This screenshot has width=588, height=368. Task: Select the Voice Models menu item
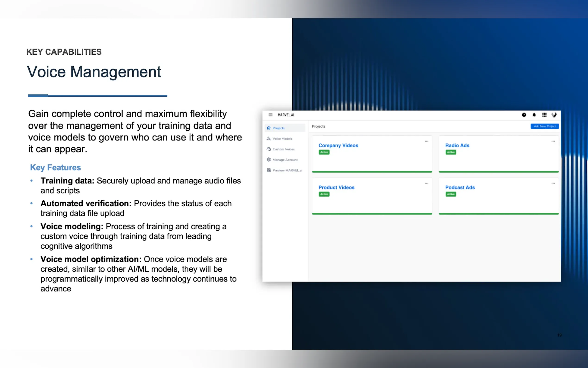coord(282,139)
